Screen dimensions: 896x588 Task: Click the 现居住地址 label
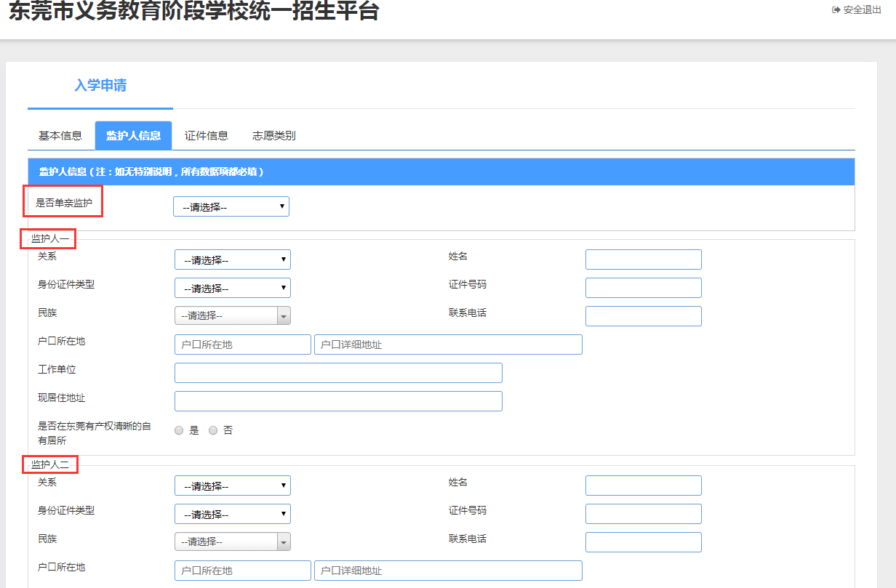coord(61,398)
